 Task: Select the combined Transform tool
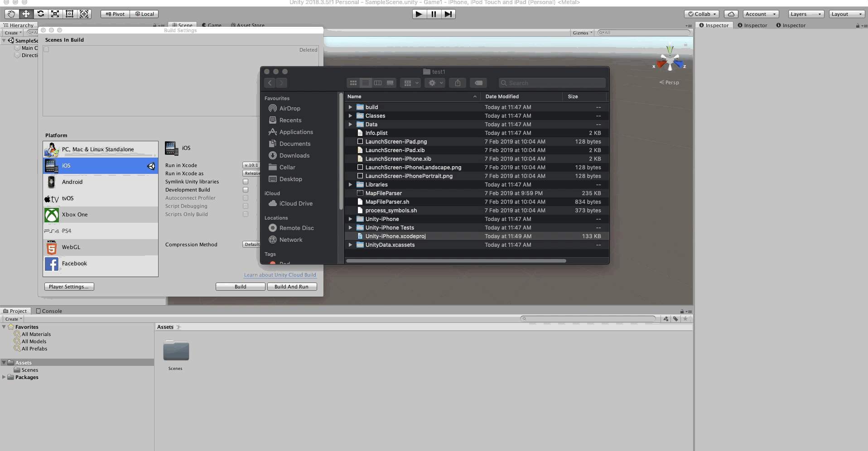[x=84, y=14]
